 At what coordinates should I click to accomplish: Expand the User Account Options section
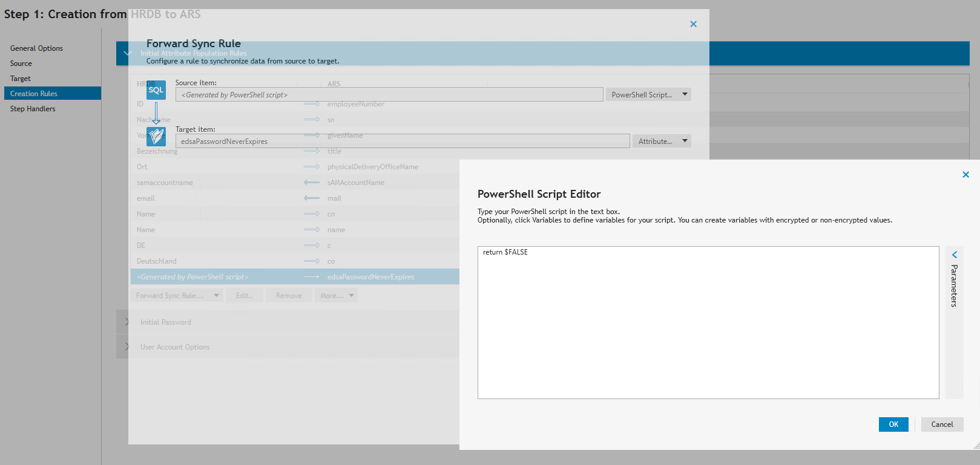point(127,347)
